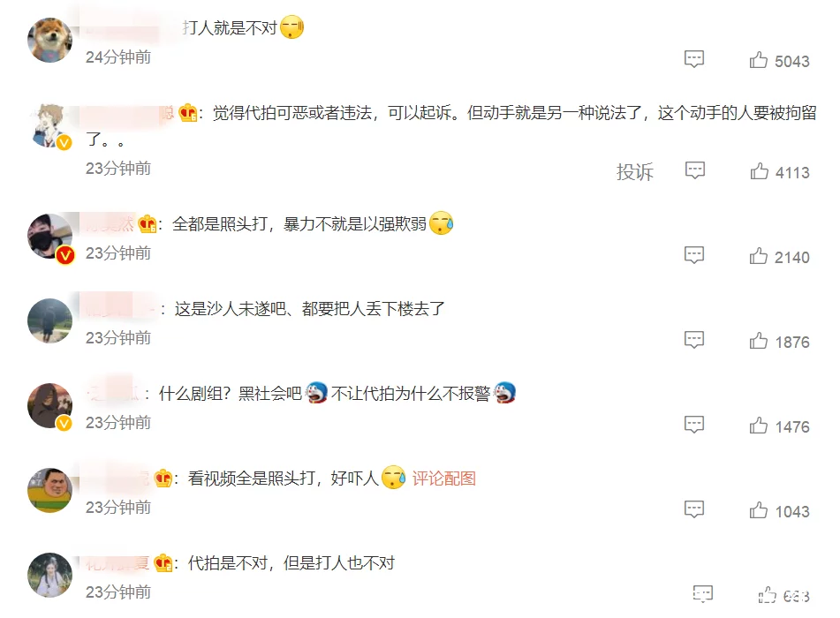Like the comment with 4113 likes

pos(780,172)
